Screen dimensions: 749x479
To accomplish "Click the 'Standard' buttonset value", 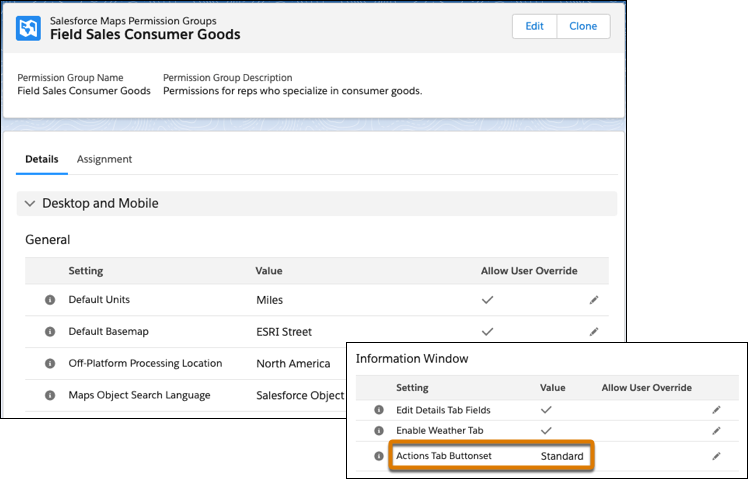I will point(562,456).
